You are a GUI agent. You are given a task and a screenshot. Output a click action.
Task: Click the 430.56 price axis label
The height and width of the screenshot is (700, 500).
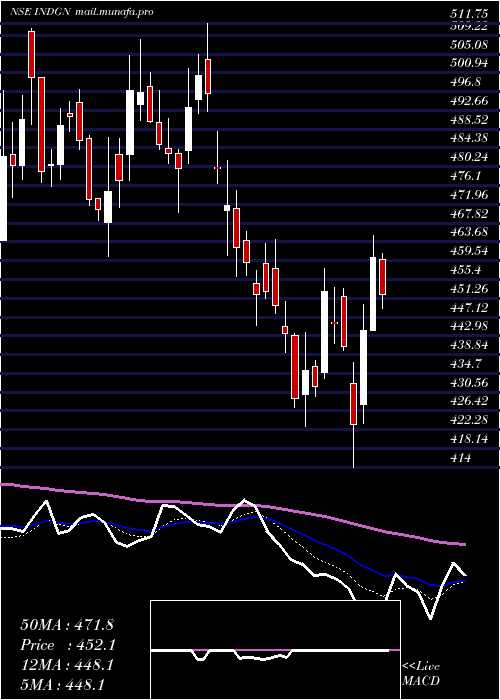(x=468, y=382)
